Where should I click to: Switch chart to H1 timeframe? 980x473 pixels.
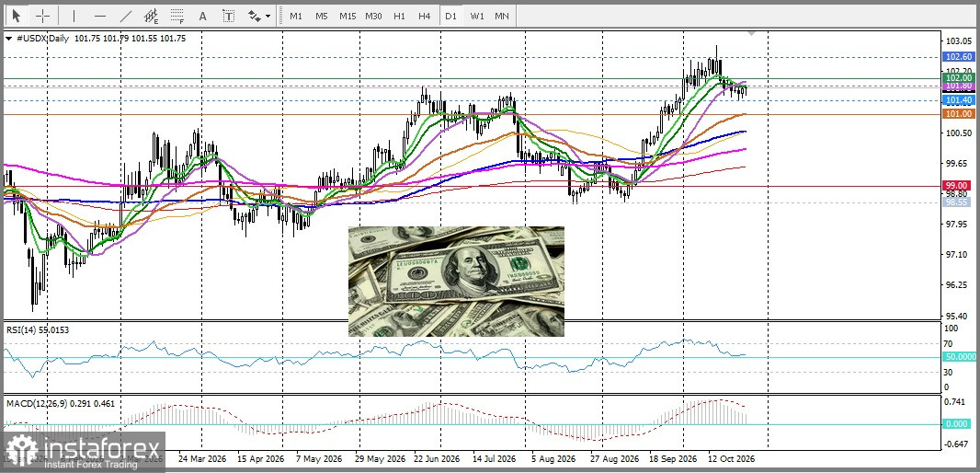[399, 17]
